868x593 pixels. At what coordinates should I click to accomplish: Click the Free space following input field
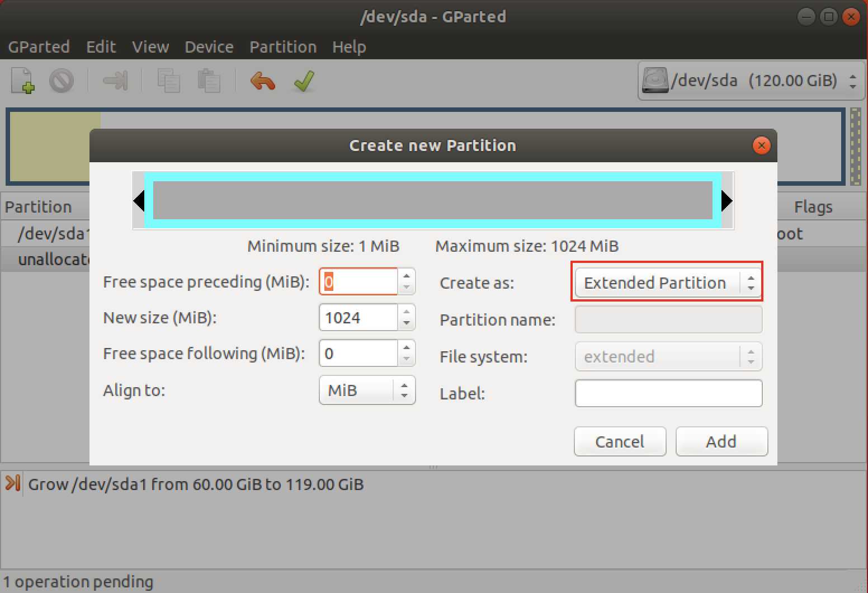358,353
